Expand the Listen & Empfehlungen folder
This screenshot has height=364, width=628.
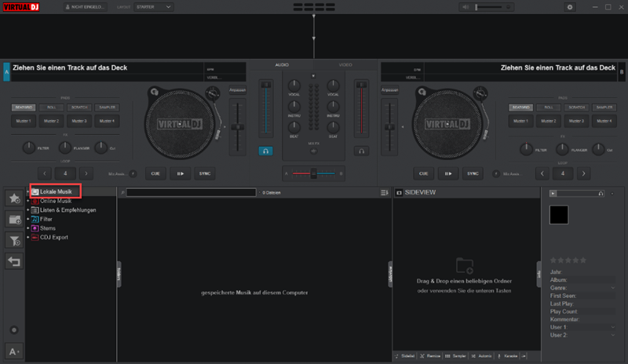[x=27, y=210]
